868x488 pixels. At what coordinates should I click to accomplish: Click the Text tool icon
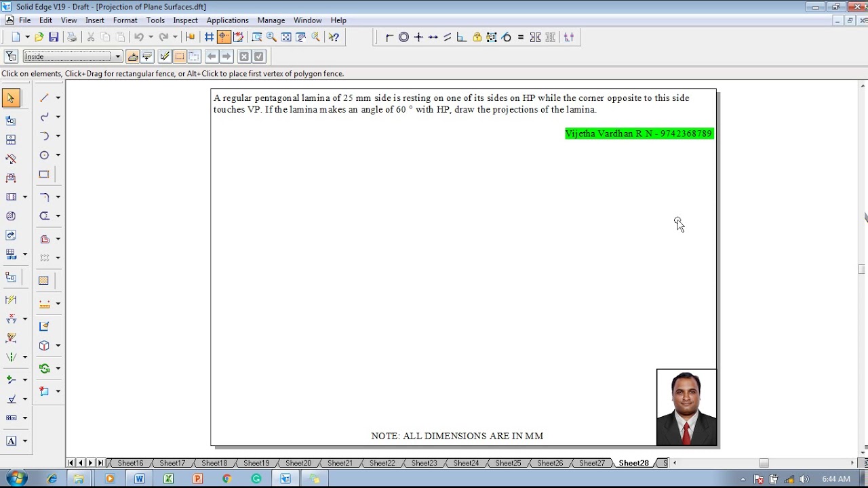pos(11,441)
